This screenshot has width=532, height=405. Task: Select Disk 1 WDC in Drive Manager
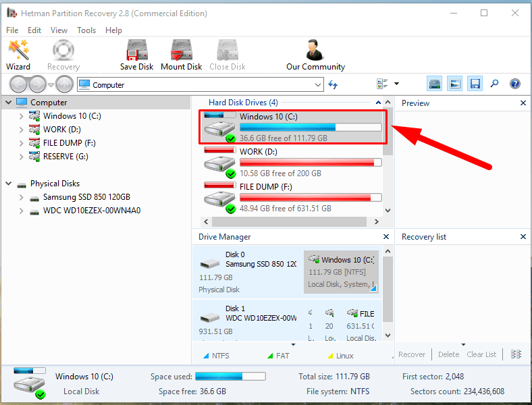click(248, 320)
